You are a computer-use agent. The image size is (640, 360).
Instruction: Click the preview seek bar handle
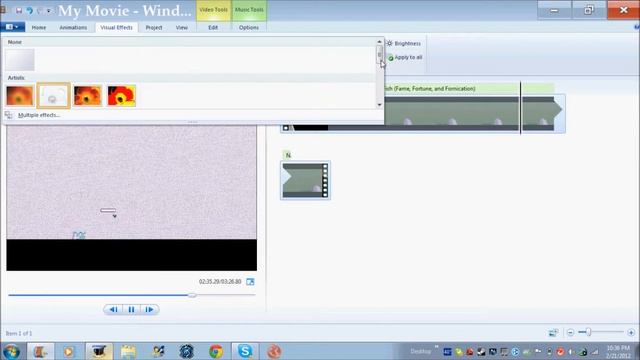192,295
